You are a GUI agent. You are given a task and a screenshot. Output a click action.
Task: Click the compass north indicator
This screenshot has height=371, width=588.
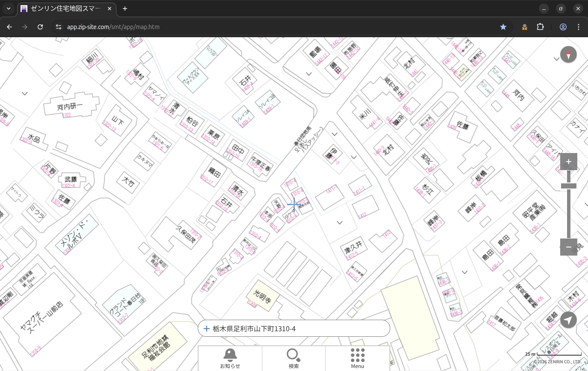(568, 55)
